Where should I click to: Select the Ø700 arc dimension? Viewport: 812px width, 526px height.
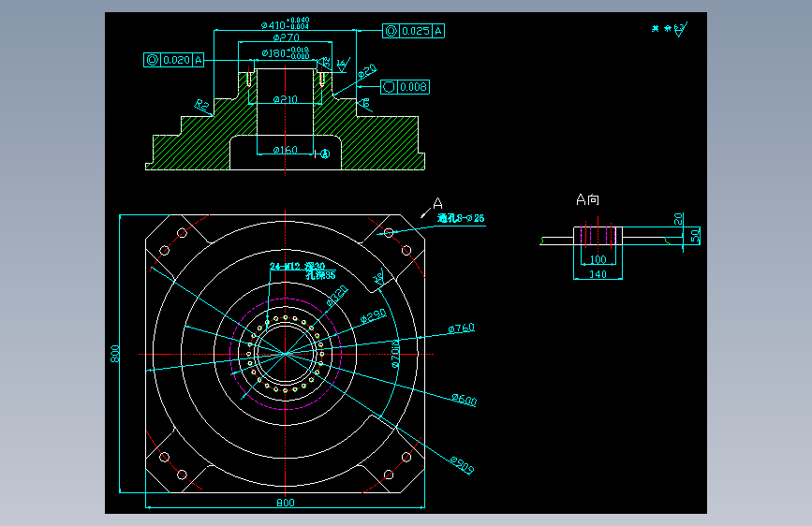click(x=395, y=354)
